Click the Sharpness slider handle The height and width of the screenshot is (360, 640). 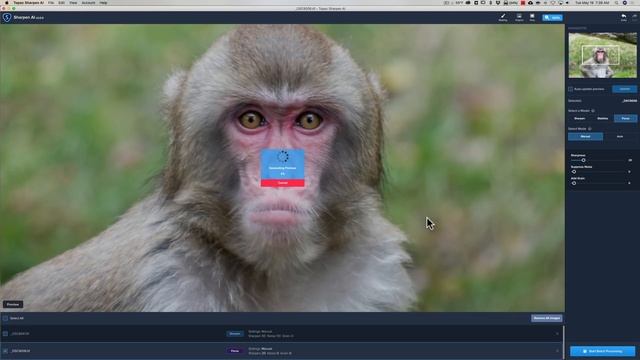583,160
